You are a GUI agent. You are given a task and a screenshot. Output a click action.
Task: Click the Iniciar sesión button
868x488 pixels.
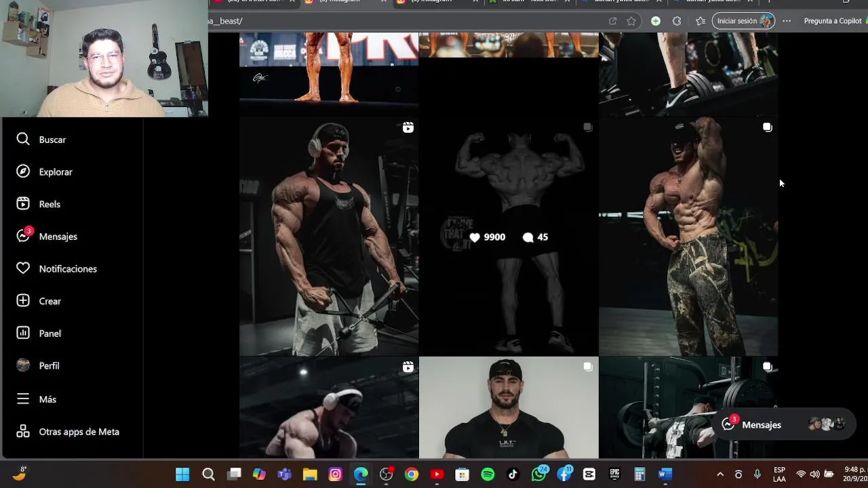tap(743, 21)
